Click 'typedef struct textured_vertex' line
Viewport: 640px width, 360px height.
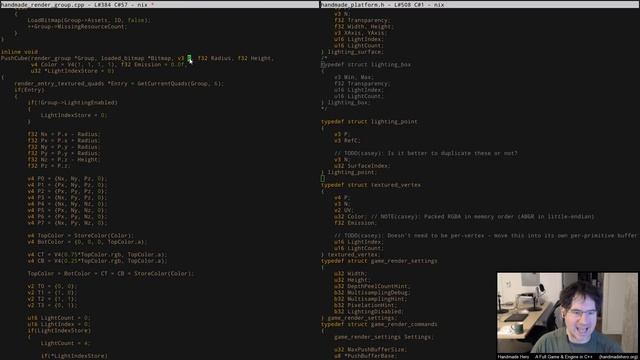tap(371, 185)
